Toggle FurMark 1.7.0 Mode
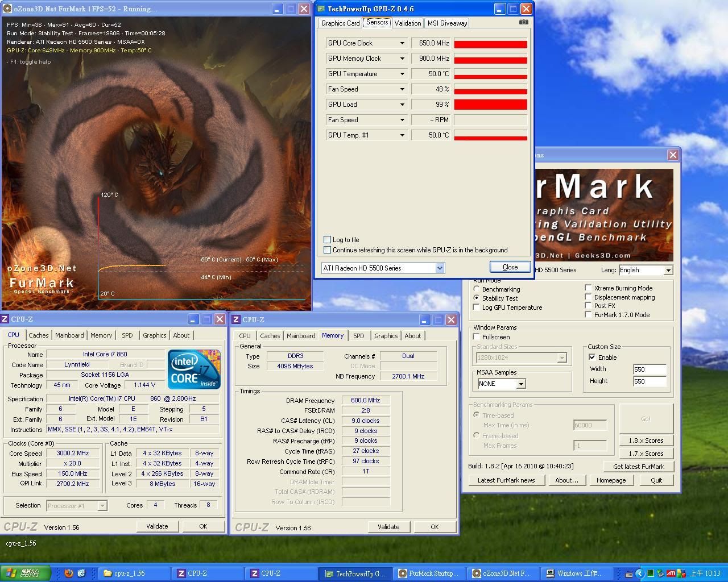728x582 pixels. [588, 314]
